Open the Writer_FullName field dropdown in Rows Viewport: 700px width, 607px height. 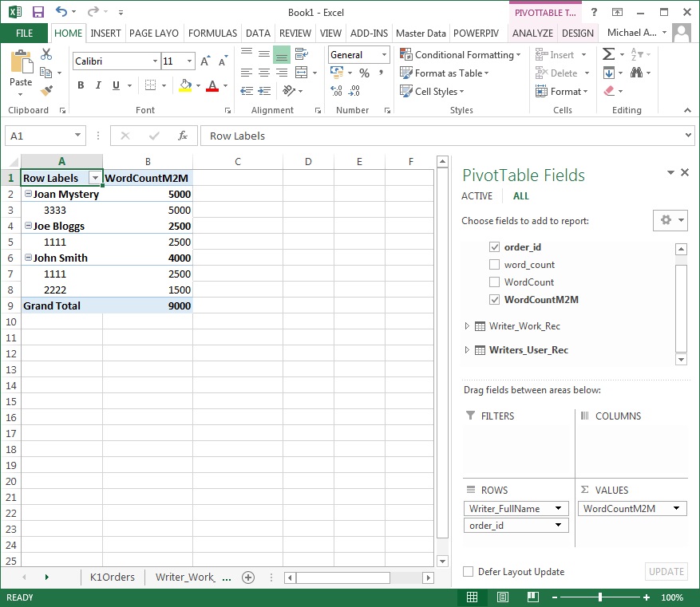coord(558,508)
